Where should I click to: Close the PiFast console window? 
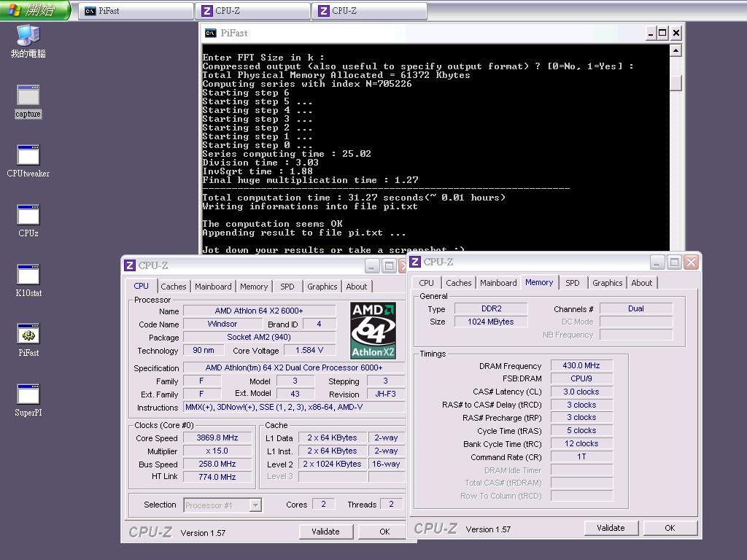click(676, 33)
